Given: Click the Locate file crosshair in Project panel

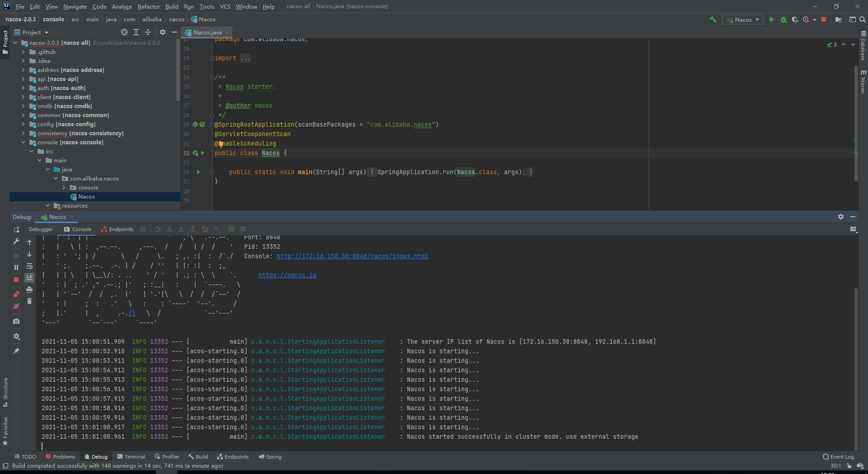Looking at the screenshot, I should [x=124, y=32].
